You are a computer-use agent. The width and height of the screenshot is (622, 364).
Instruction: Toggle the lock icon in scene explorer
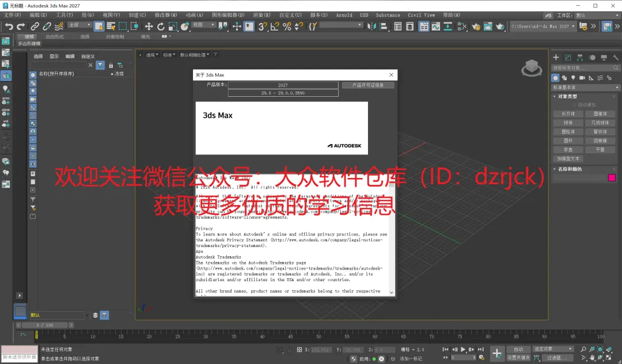pos(111,65)
